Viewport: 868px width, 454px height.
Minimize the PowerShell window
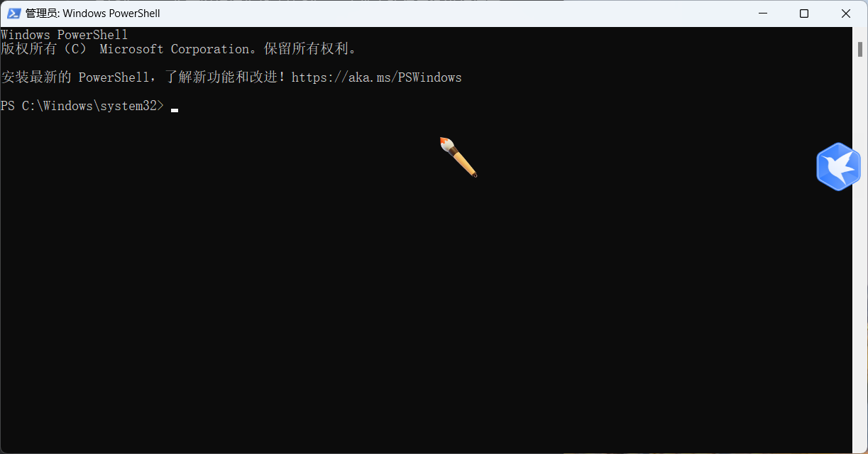coord(763,13)
